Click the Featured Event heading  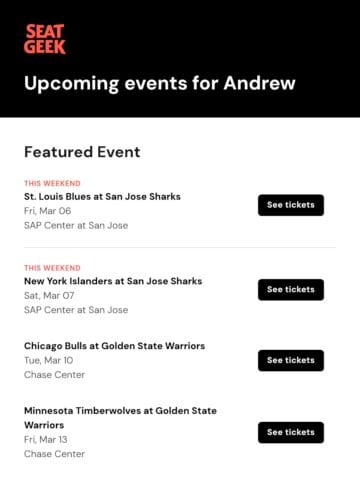[x=82, y=152]
